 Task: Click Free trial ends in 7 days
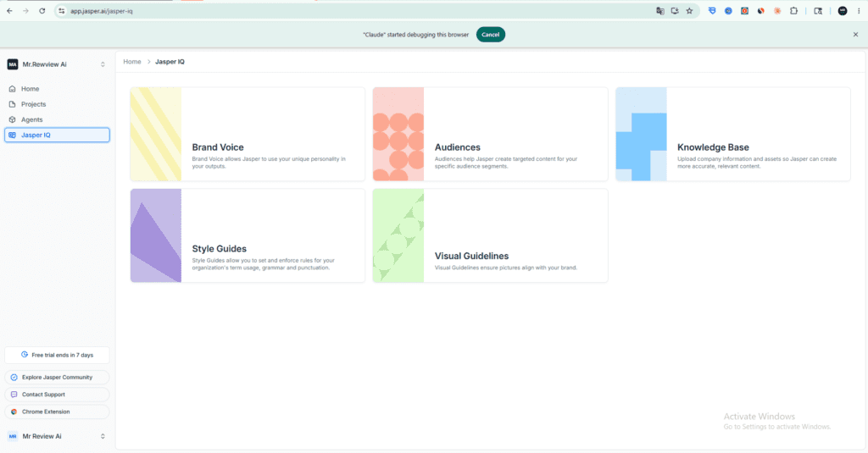[57, 355]
